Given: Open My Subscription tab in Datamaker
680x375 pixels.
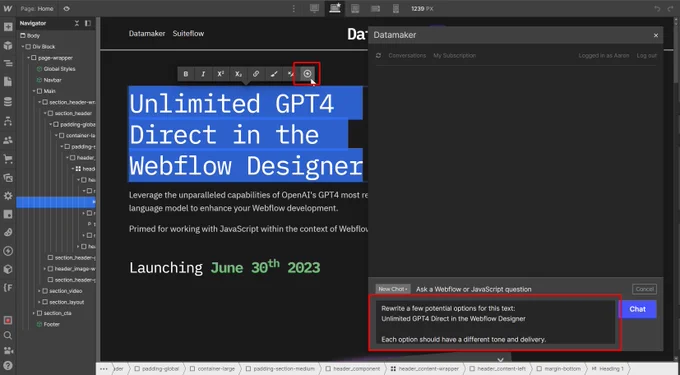Looking at the screenshot, I should tap(454, 55).
